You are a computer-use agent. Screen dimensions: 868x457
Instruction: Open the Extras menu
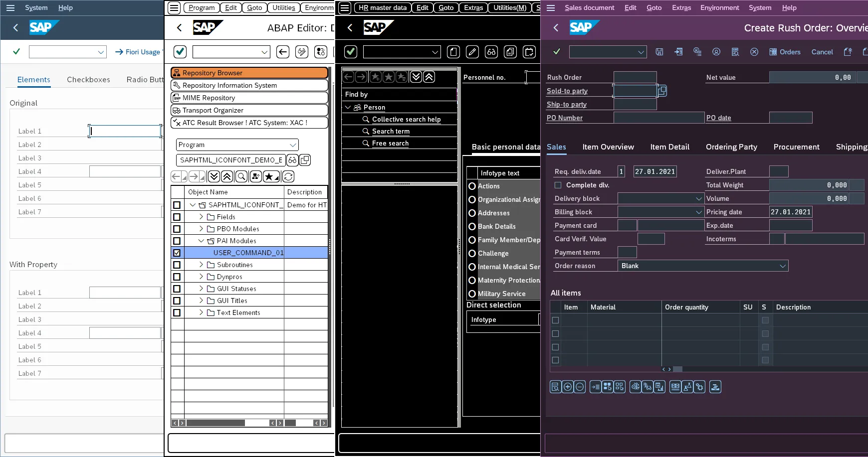(x=681, y=7)
